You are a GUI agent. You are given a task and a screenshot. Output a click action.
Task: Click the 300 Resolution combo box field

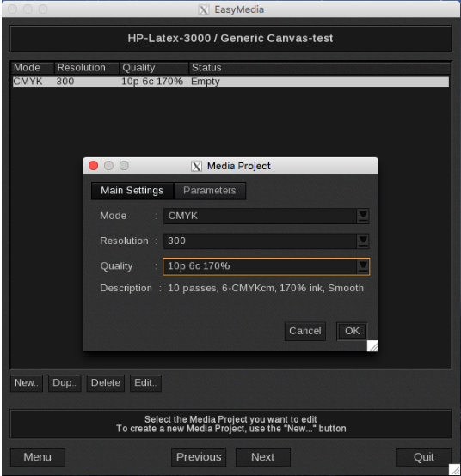coord(267,241)
